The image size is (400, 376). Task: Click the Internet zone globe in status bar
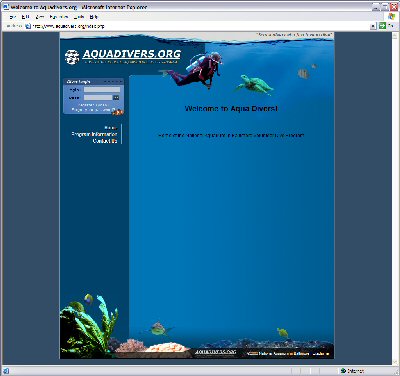(343, 371)
